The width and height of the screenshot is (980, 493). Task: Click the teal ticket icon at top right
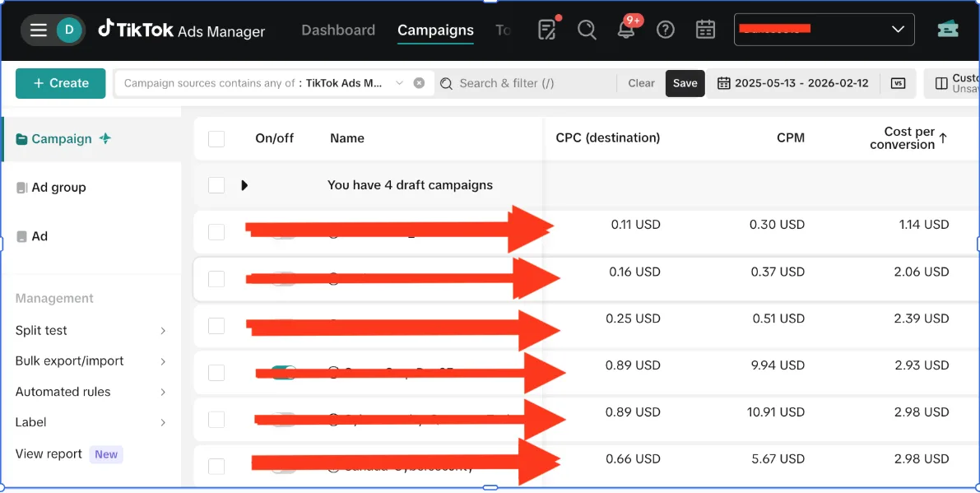click(948, 30)
